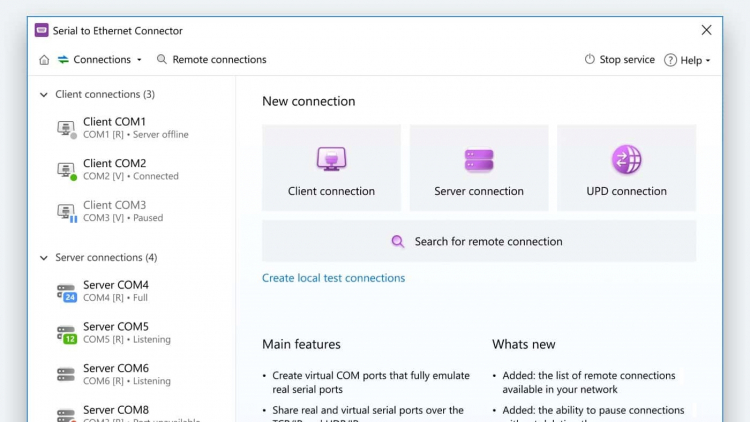This screenshot has width=750, height=422.
Task: Click the app logo in title bar
Action: tap(42, 30)
